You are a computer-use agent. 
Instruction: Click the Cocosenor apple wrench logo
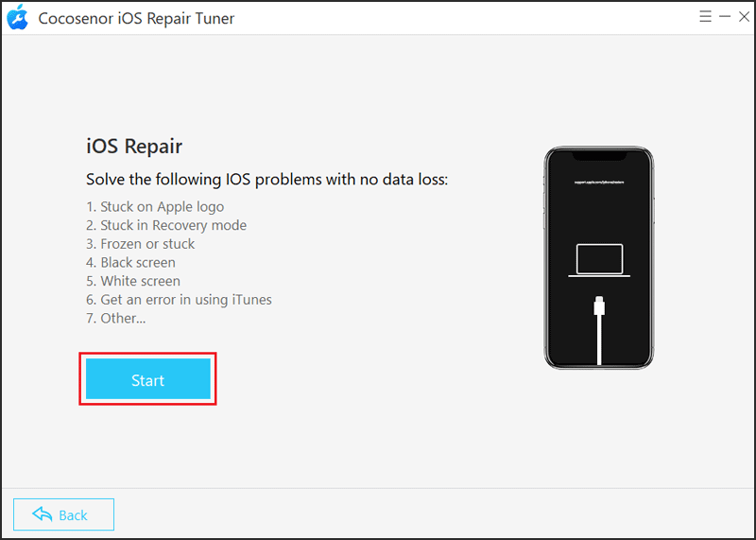coord(17,17)
